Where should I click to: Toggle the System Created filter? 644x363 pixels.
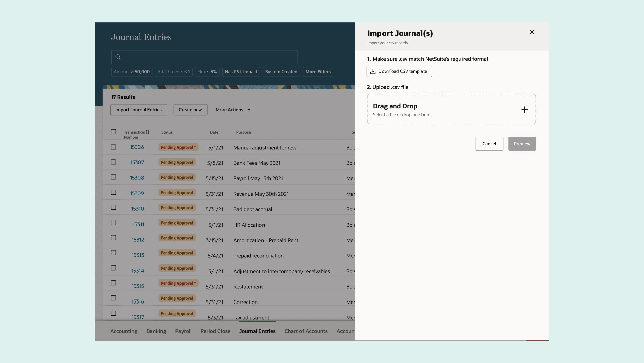(281, 72)
